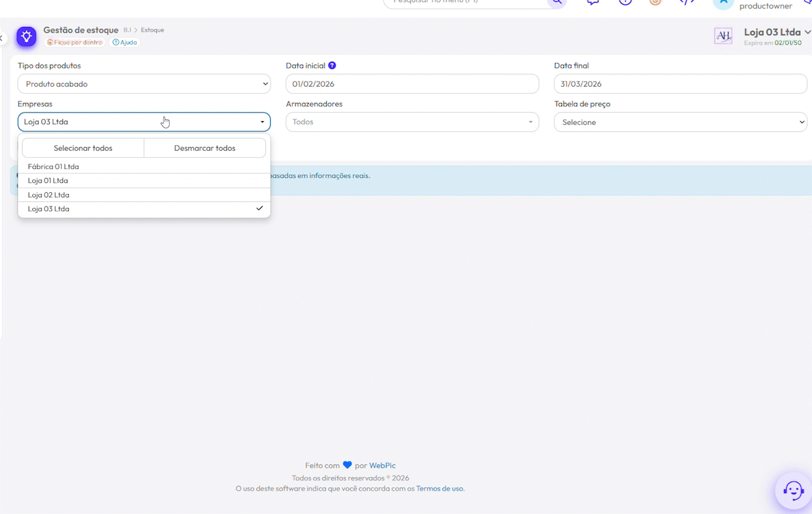Click the blue question mark beside Data inicial
812x514 pixels.
[x=332, y=65]
